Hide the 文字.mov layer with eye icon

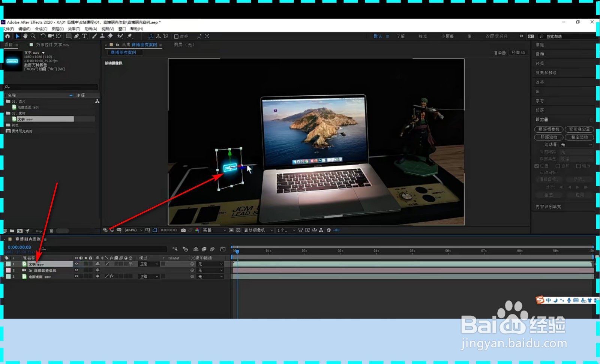[x=76, y=264]
